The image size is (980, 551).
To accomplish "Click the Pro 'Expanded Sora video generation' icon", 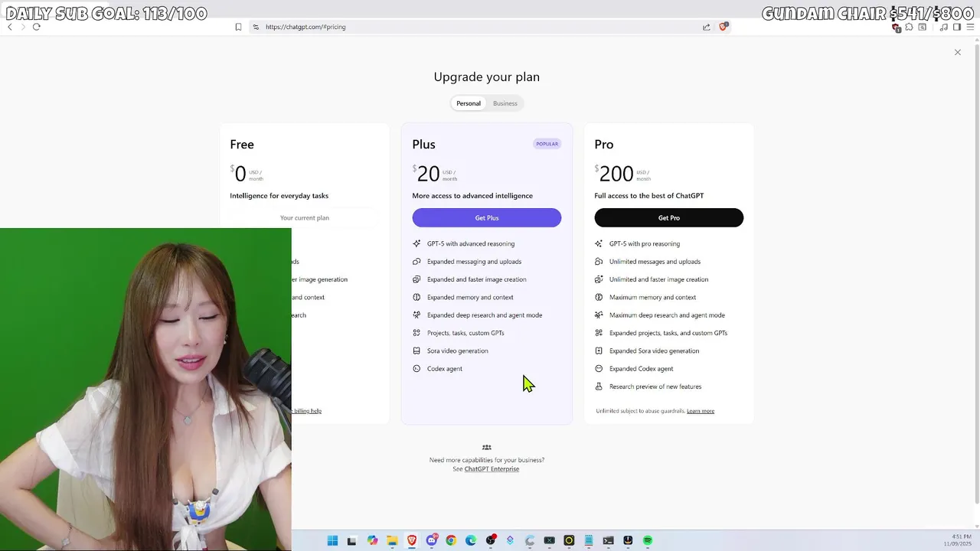I will pos(599,350).
